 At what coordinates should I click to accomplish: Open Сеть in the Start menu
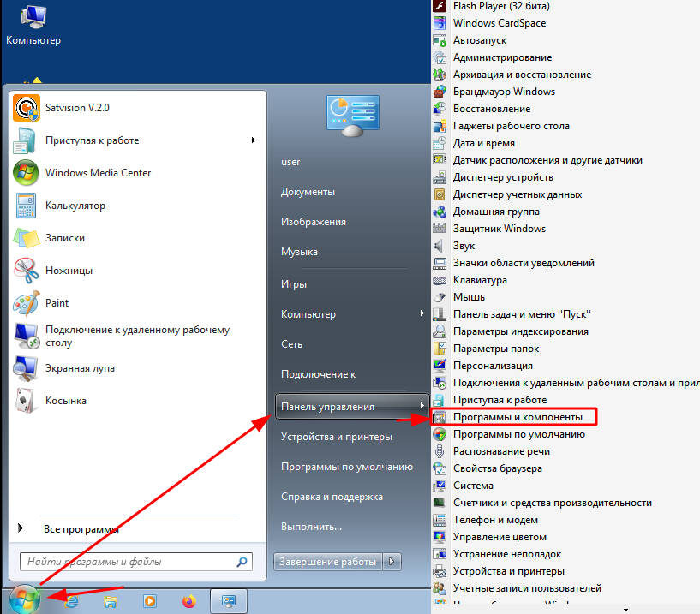click(x=291, y=344)
